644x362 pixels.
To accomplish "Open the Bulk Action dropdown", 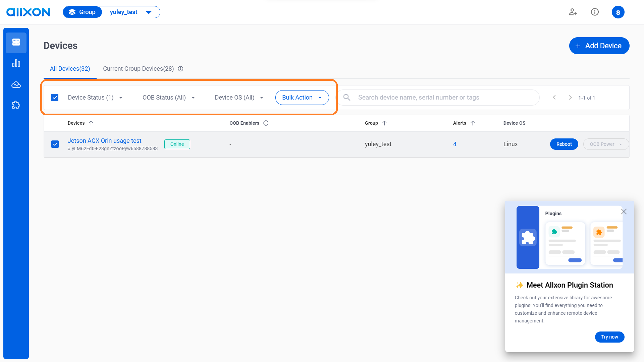I will point(302,98).
